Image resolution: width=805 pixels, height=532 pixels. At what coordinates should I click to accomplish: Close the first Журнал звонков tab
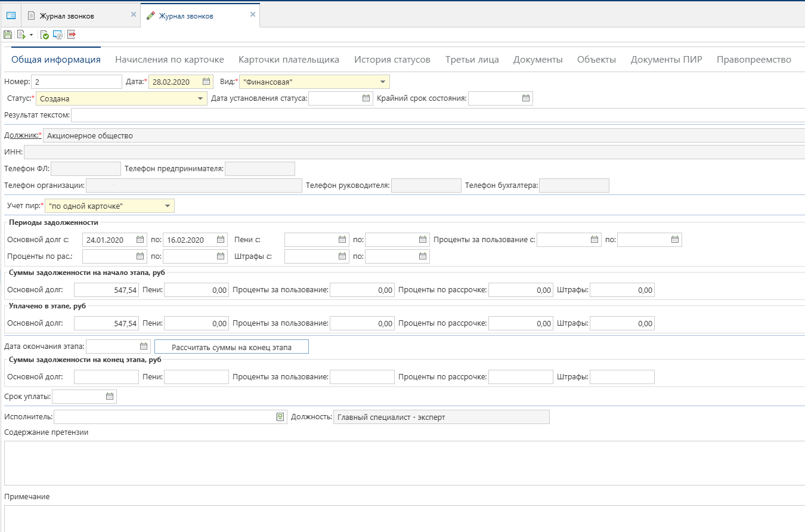[x=134, y=15]
